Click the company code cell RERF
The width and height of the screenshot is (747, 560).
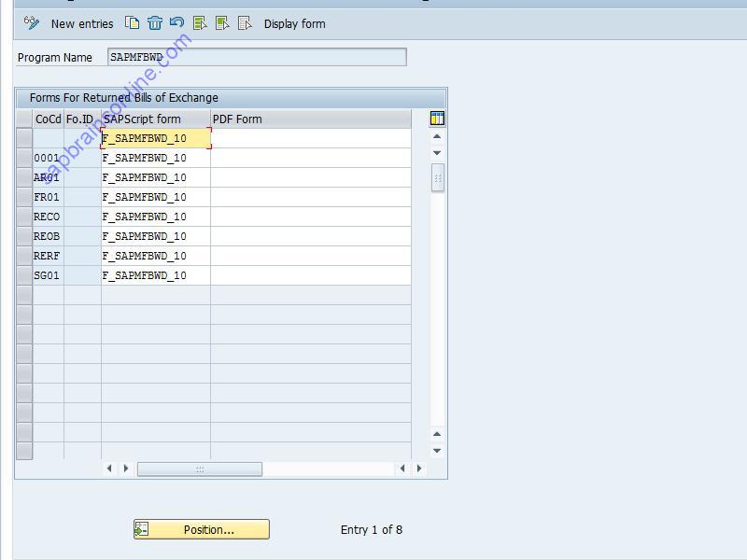click(49, 256)
